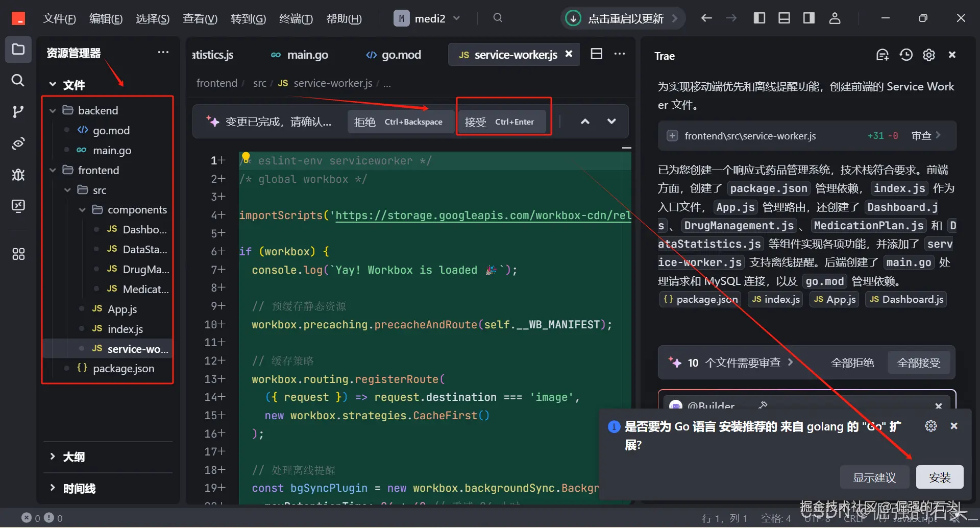This screenshot has width=980, height=528.
Task: Navigate back with the left arrow
Action: point(706,18)
